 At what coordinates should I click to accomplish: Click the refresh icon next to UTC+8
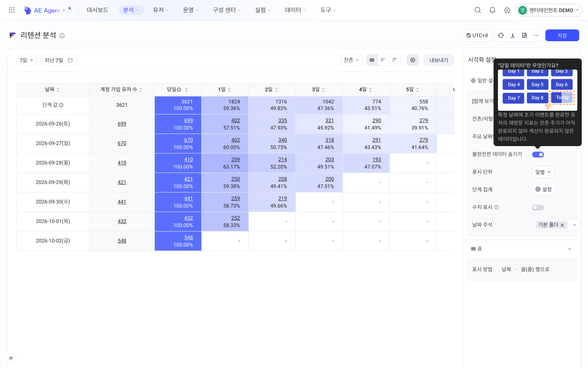pos(501,36)
